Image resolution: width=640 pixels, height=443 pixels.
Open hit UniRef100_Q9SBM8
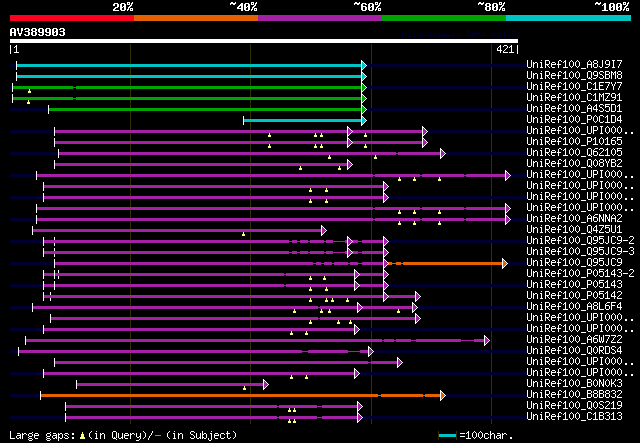[x=574, y=75]
